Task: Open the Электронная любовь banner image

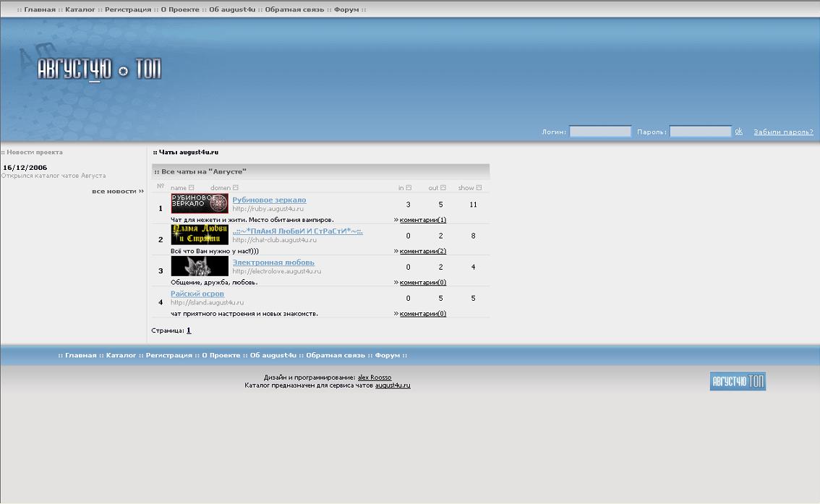Action: click(x=200, y=266)
